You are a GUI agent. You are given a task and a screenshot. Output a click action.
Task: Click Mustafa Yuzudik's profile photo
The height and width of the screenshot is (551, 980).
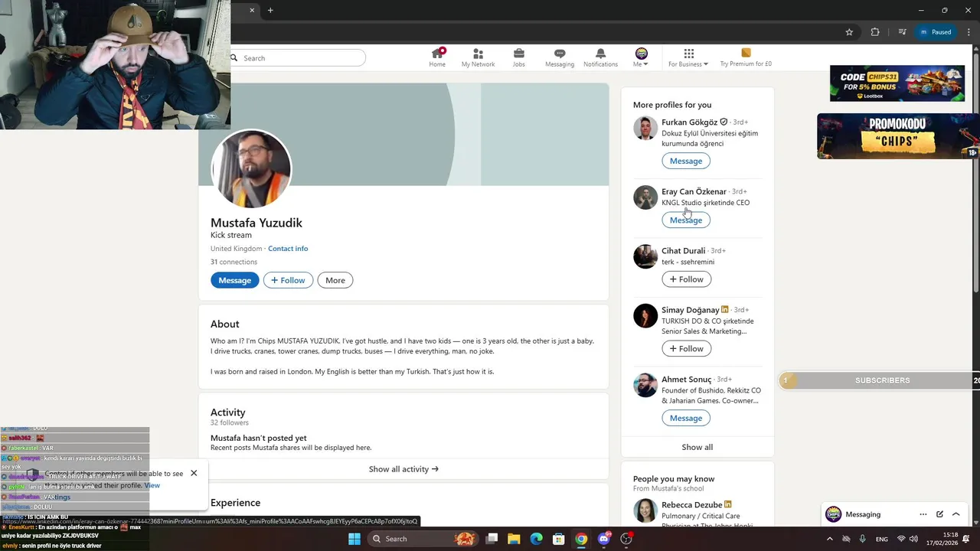[251, 168]
